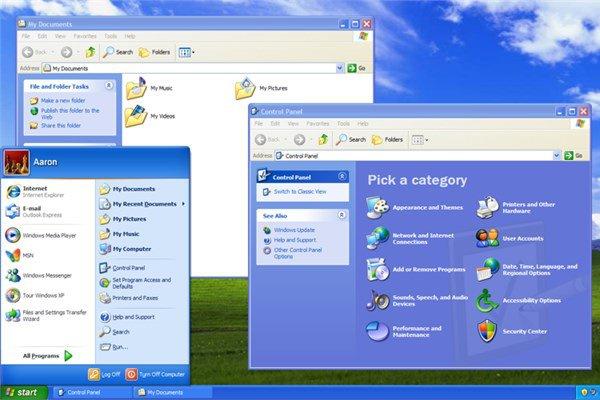Switch to My Documents taskbar button
The image size is (600, 400).
[x=172, y=392]
